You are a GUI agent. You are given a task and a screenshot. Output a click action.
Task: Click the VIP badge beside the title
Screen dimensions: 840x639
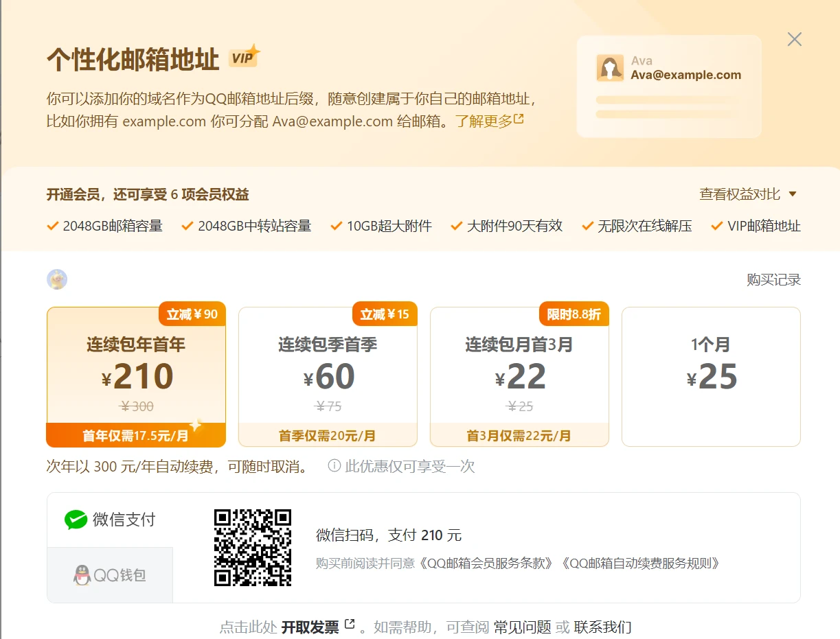pyautogui.click(x=245, y=58)
